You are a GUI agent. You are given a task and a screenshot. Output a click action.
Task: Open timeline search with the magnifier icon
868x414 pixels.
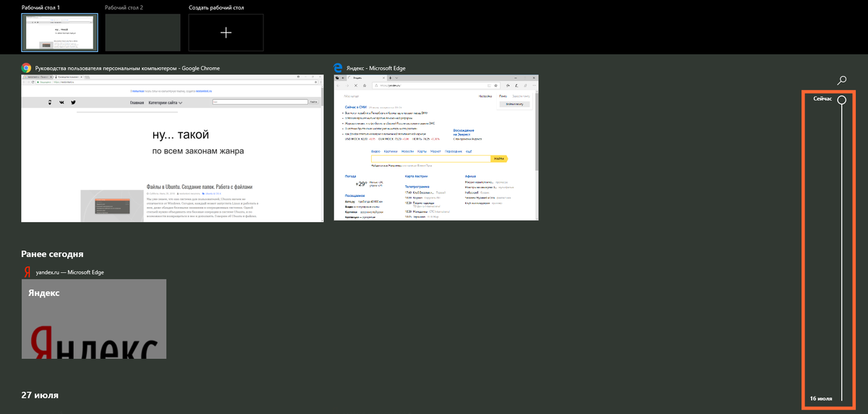(842, 80)
